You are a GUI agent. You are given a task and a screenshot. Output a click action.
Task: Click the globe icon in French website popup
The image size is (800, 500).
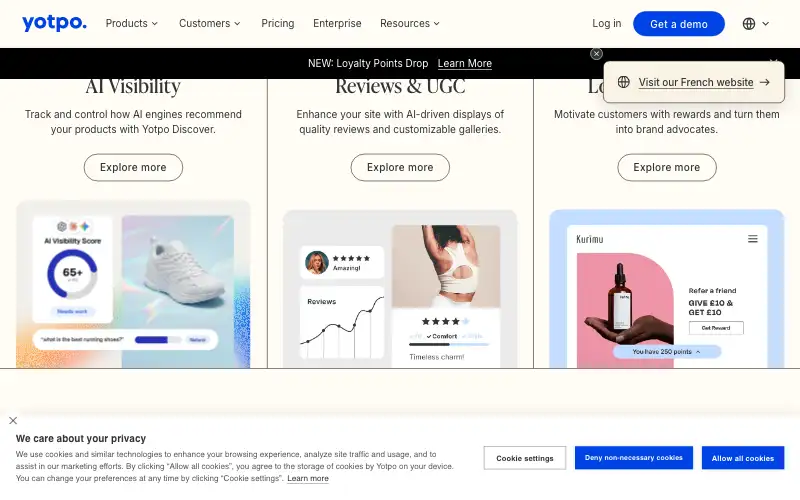click(x=623, y=82)
